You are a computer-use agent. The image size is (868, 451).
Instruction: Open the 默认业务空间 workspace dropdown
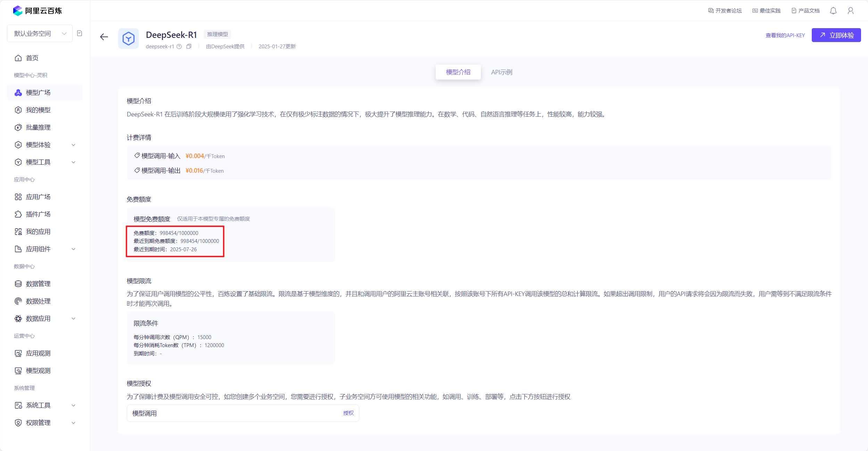[x=40, y=33]
